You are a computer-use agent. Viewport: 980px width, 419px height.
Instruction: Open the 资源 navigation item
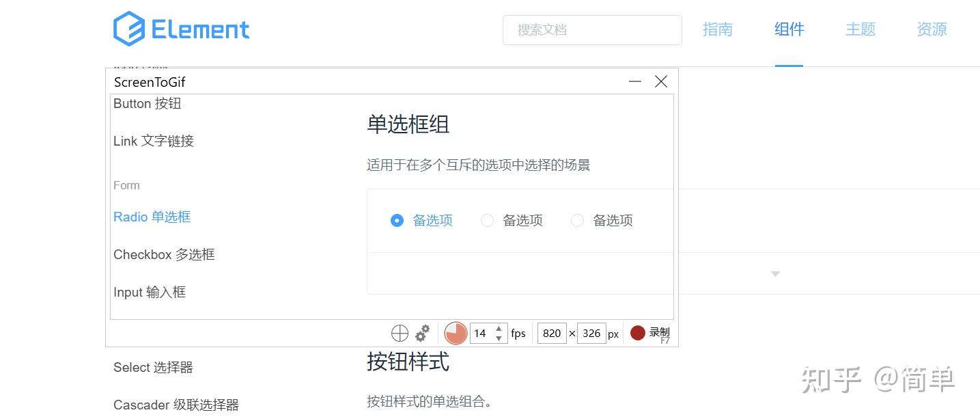point(930,29)
